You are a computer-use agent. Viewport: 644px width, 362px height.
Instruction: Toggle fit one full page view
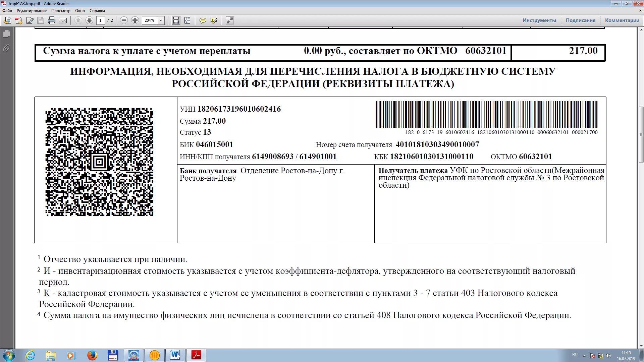(187, 20)
